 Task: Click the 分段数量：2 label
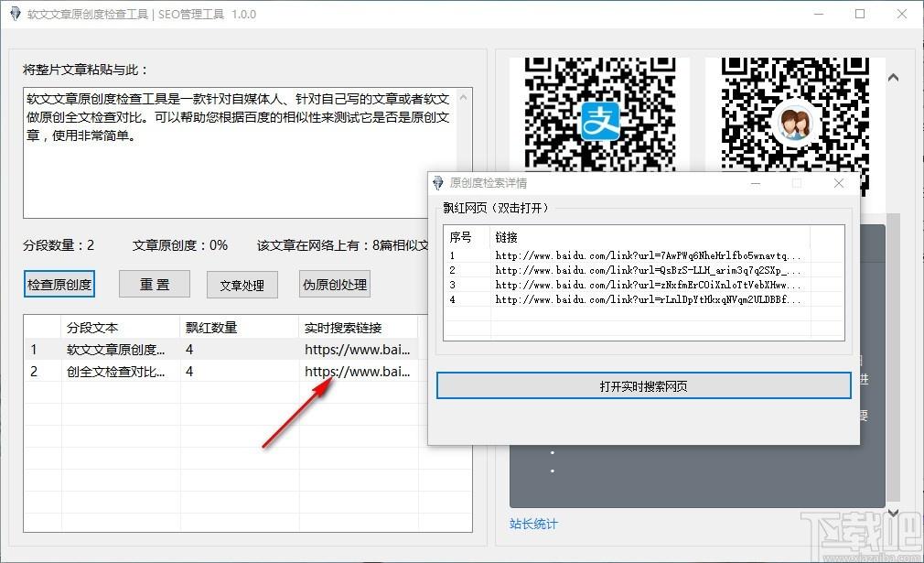point(59,245)
